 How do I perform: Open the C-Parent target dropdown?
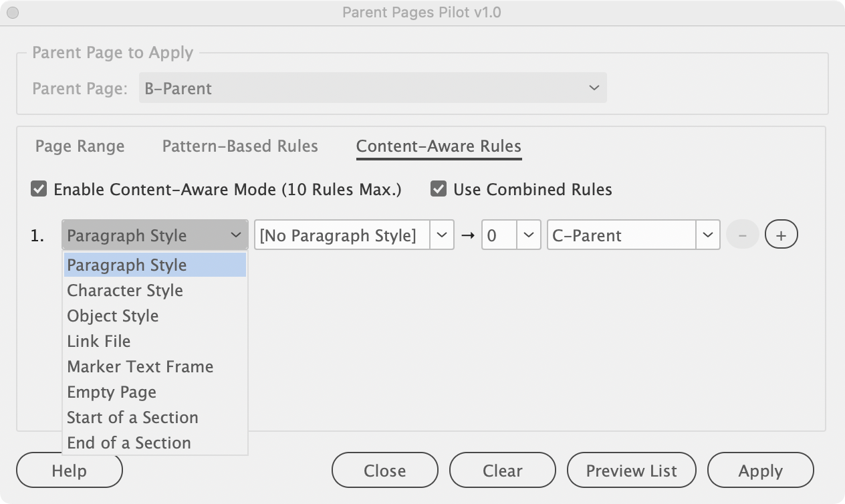pos(707,235)
